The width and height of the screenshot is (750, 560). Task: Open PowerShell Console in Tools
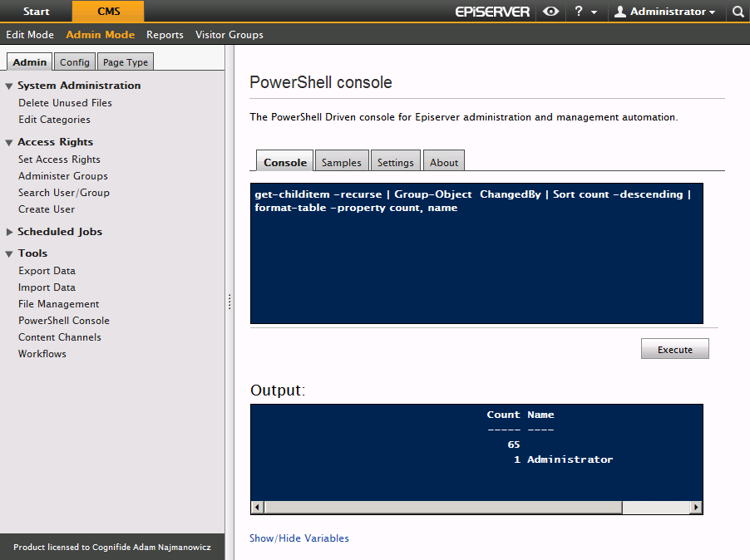pos(64,321)
